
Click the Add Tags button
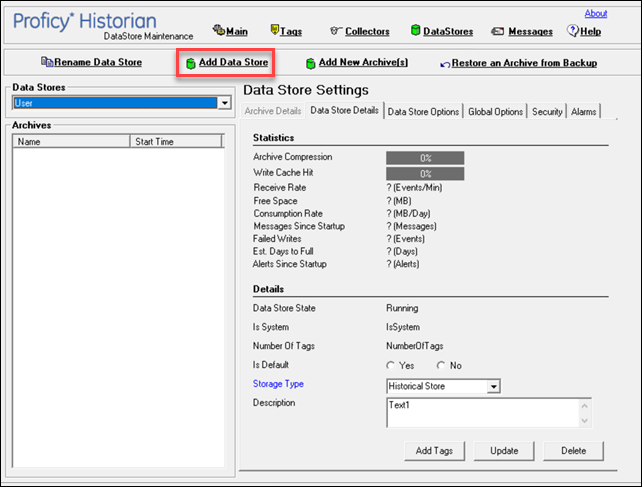(434, 451)
